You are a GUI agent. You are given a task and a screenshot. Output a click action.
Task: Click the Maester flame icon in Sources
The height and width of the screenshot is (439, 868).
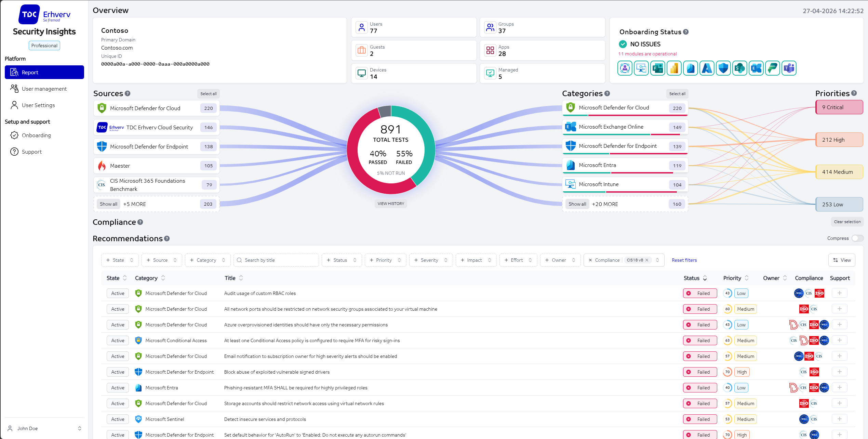coord(102,166)
